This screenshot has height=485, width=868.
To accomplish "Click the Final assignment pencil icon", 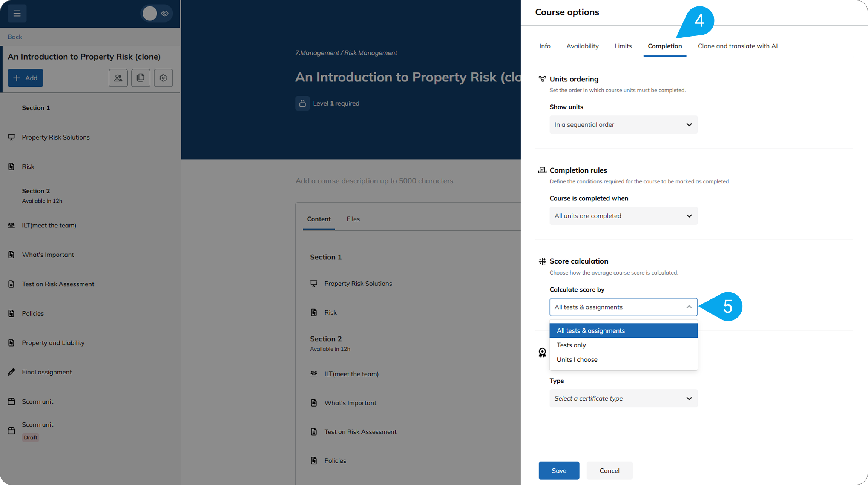I will (x=11, y=372).
